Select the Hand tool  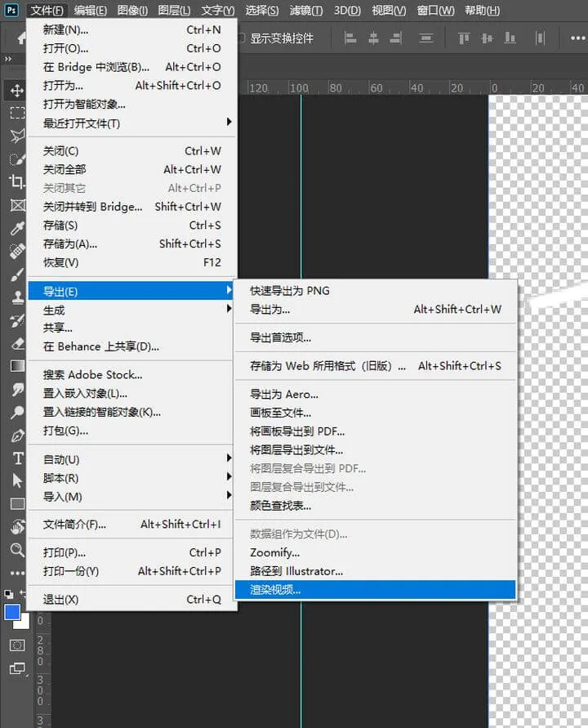tap(16, 527)
